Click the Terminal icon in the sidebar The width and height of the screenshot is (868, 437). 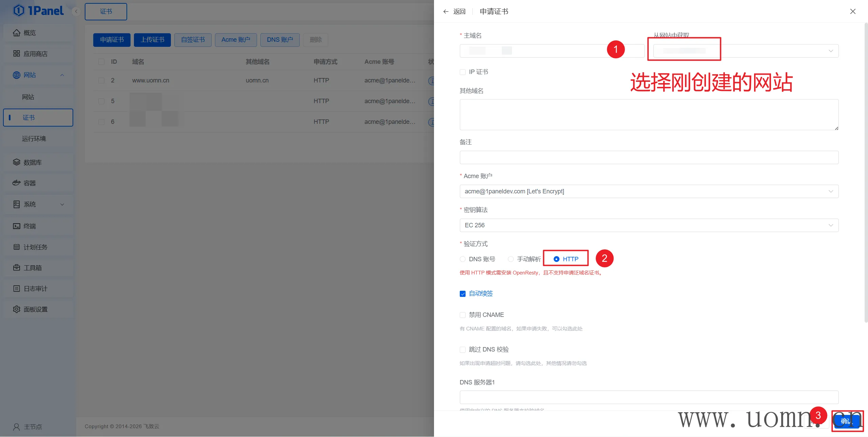point(16,226)
